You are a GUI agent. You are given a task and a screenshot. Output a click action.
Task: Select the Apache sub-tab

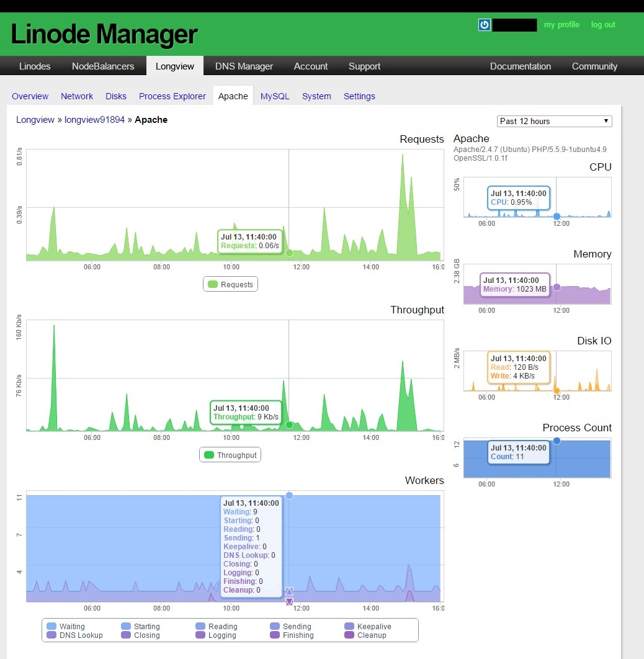click(x=233, y=96)
